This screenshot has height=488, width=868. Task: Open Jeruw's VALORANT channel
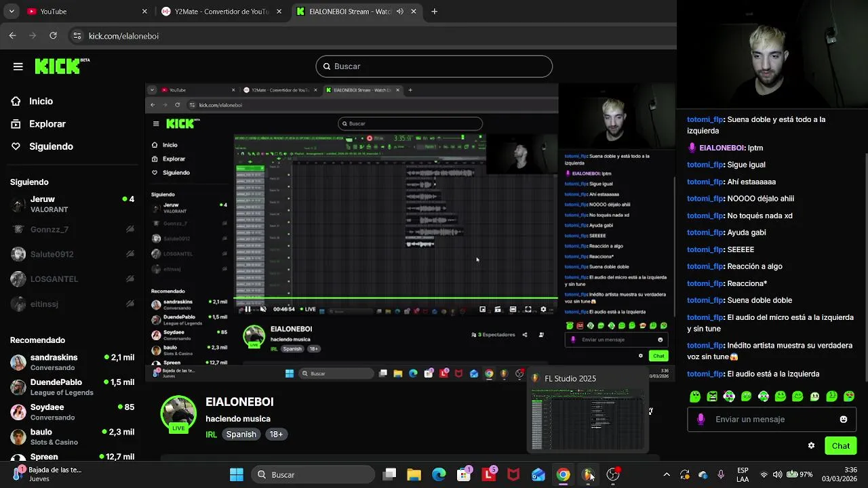73,204
